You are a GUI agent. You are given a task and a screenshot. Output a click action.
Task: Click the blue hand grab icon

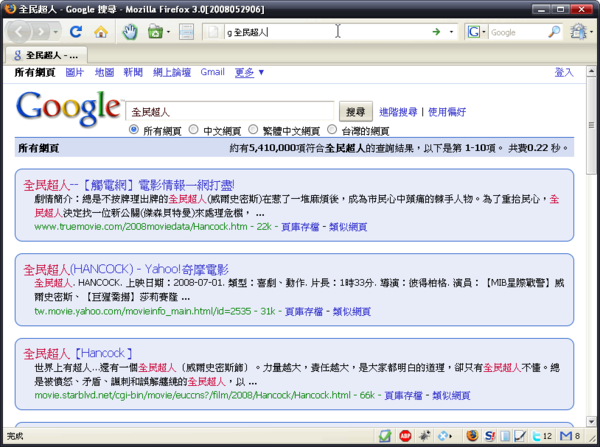130,32
